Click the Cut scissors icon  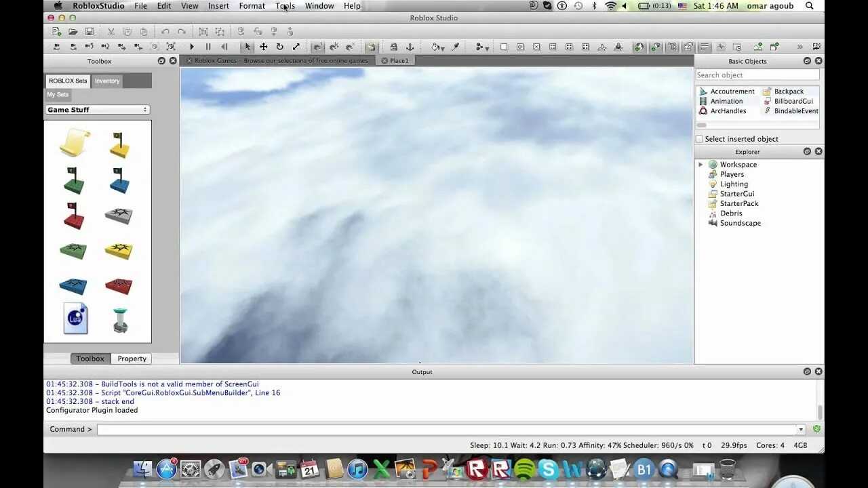[111, 31]
